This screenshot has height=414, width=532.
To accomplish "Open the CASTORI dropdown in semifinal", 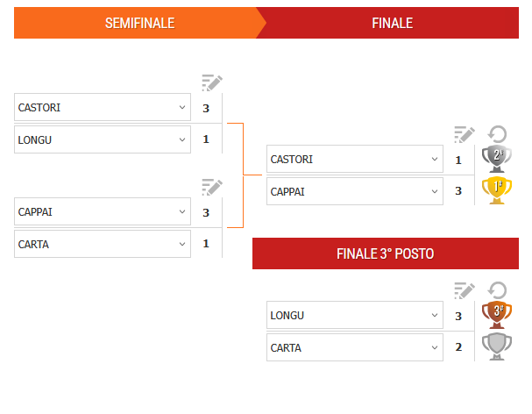I will [x=182, y=108].
